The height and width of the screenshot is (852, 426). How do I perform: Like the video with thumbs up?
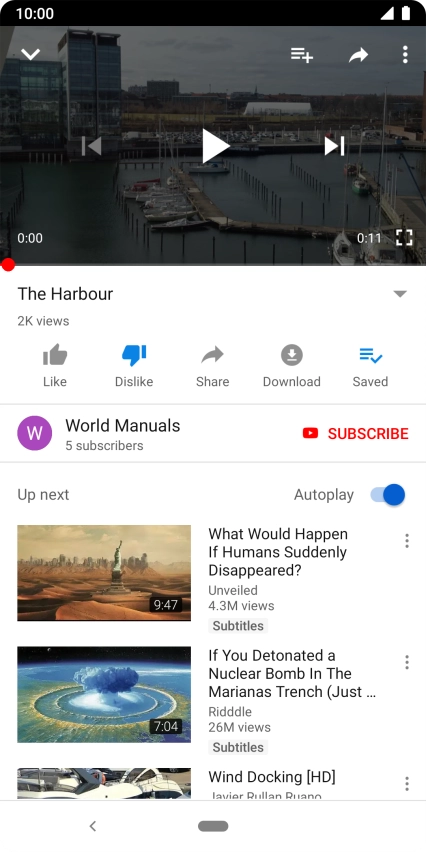pyautogui.click(x=55, y=366)
